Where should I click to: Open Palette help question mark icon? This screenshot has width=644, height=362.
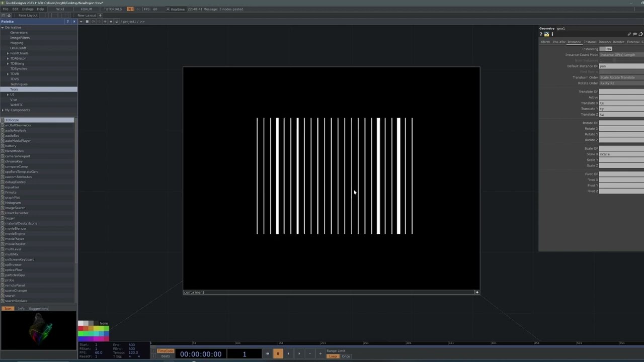[x=67, y=22]
